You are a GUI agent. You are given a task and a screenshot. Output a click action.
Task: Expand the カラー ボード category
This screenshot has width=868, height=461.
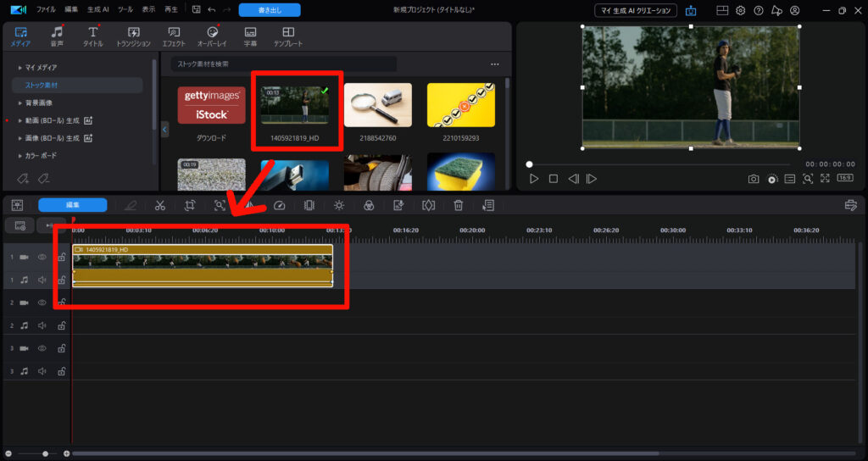pos(20,156)
